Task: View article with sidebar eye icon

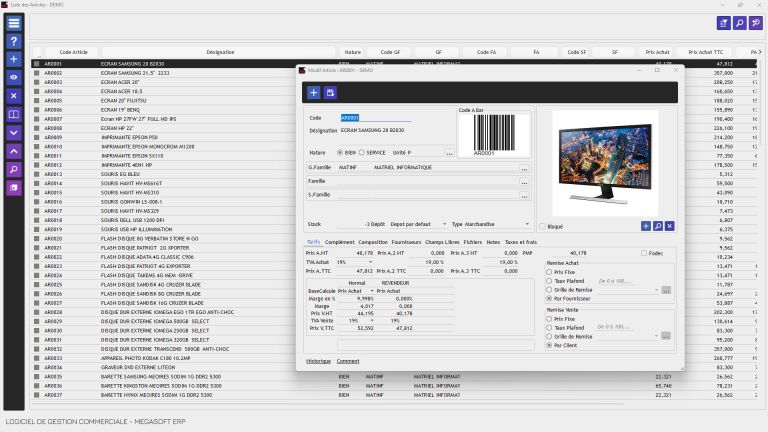Action: [x=14, y=77]
